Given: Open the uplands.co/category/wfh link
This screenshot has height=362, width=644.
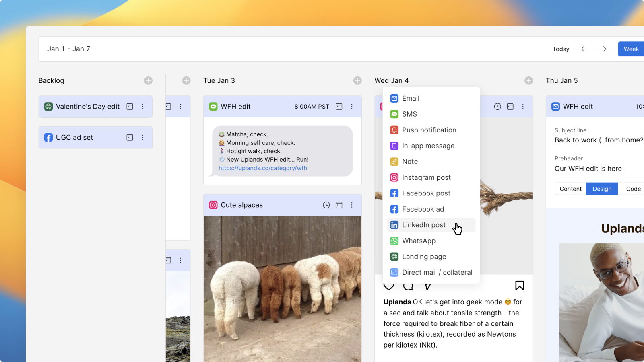Looking at the screenshot, I should (x=263, y=168).
